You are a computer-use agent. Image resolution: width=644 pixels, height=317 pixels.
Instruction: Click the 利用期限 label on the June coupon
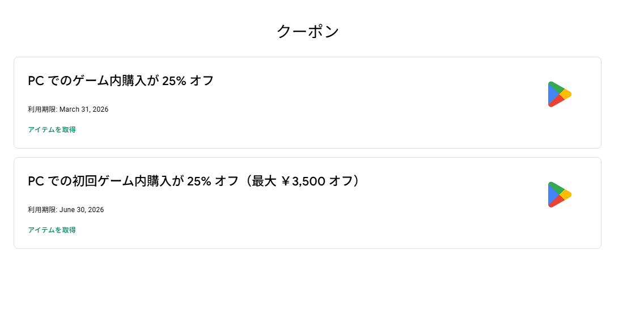click(x=42, y=210)
